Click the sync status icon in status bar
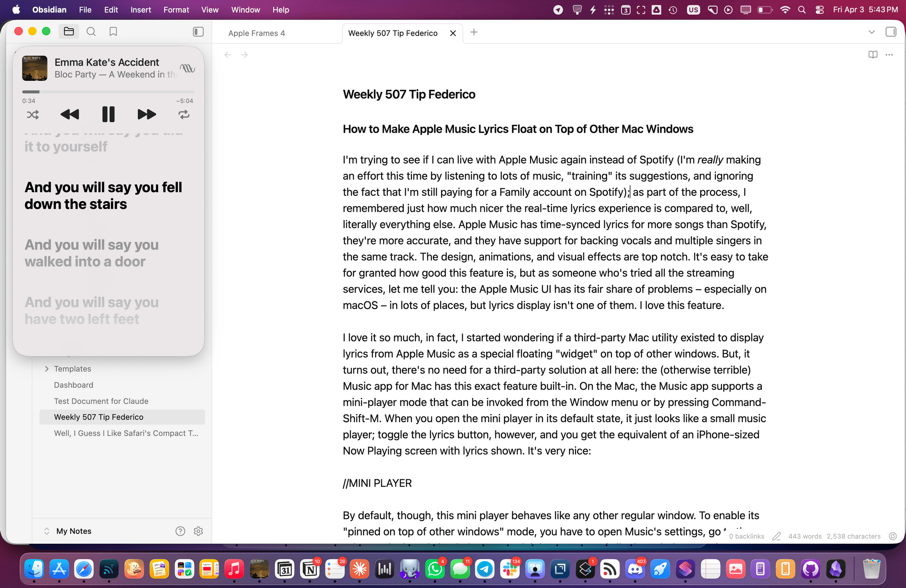 893,536
